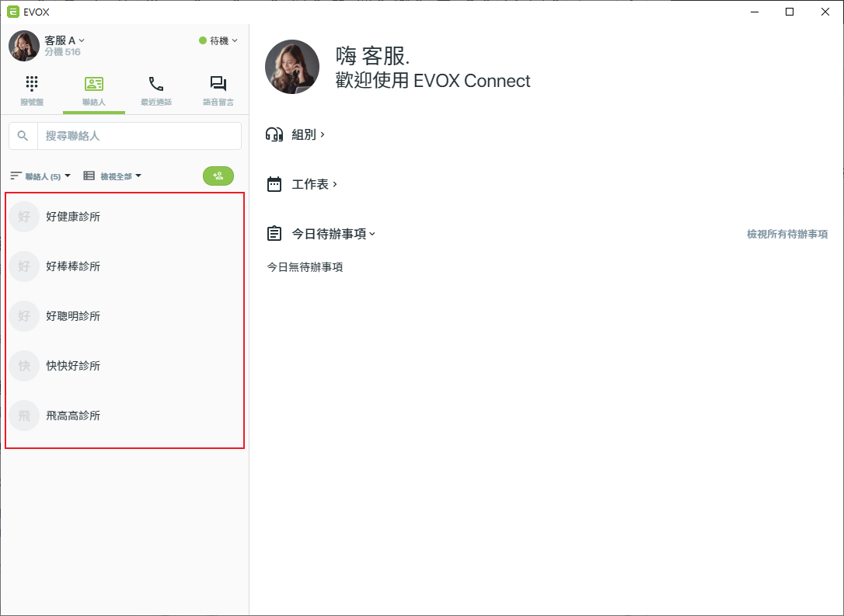Image resolution: width=844 pixels, height=616 pixels.
Task: Maximize the EVOX window
Action: (790, 12)
